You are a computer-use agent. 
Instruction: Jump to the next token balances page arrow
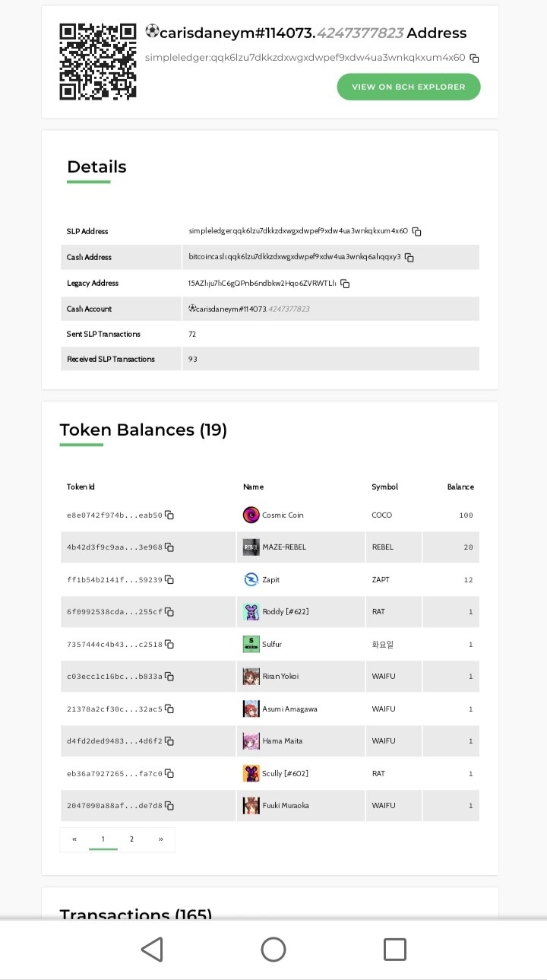click(x=160, y=839)
